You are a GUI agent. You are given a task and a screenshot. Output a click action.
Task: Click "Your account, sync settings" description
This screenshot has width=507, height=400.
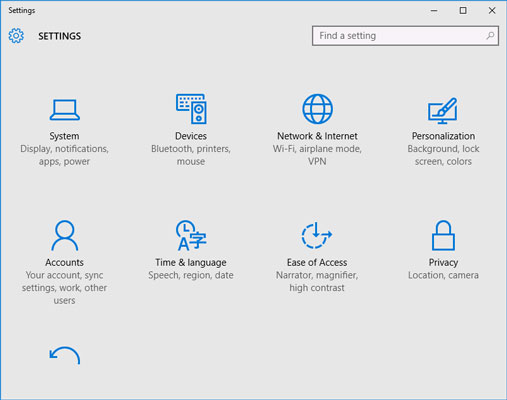64,288
